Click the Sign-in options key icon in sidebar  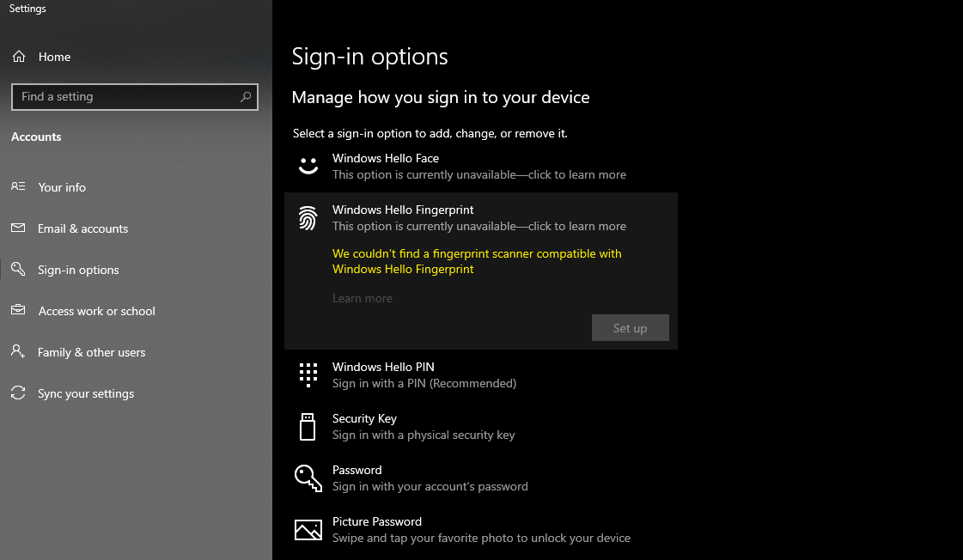[18, 269]
